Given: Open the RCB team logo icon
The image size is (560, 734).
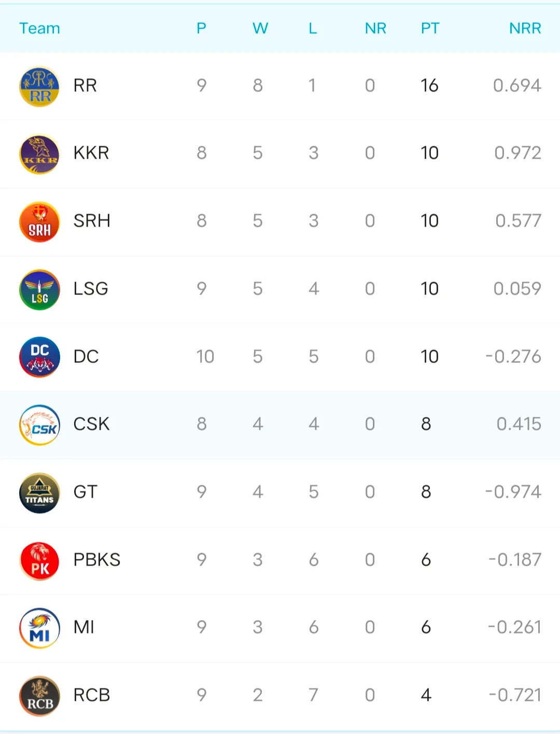Looking at the screenshot, I should click(39, 696).
